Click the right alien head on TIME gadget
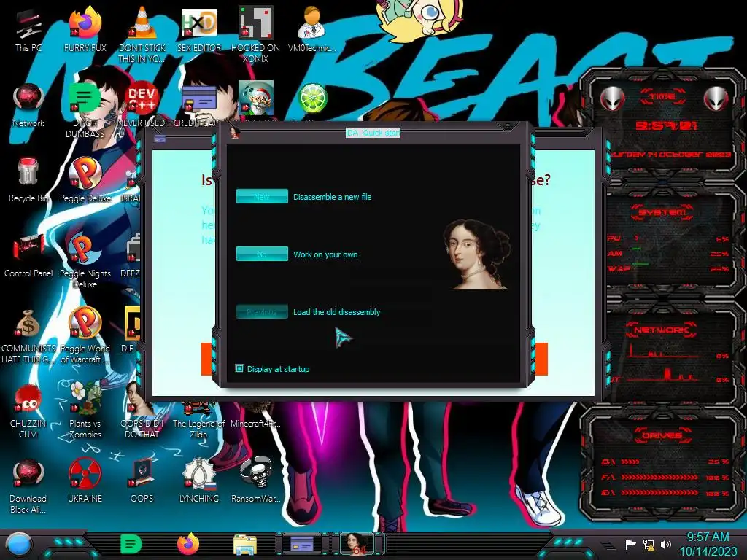Screen dimensions: 747x560 (x=716, y=98)
